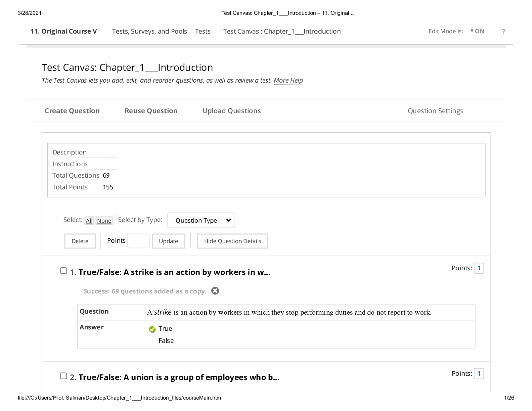Toggle Edit Mode ON switch
Viewport: 532px width, 411px height.
[478, 31]
